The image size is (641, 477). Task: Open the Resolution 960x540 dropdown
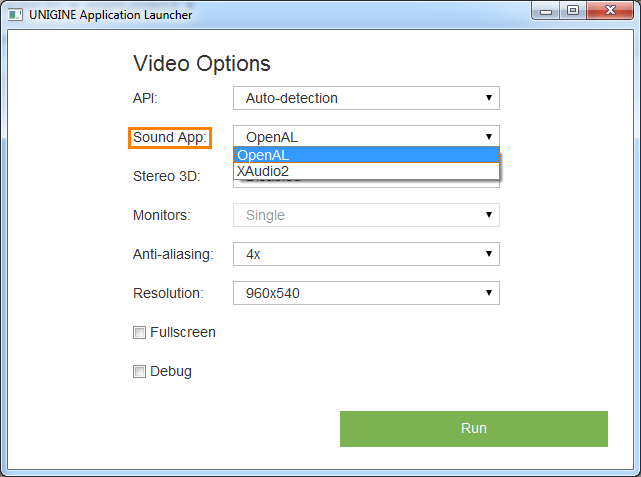366,293
